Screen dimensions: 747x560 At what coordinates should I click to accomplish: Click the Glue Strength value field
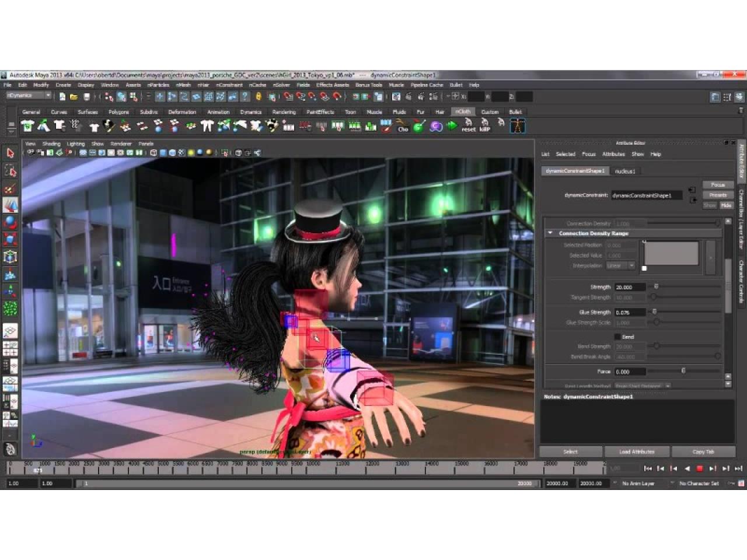point(630,313)
